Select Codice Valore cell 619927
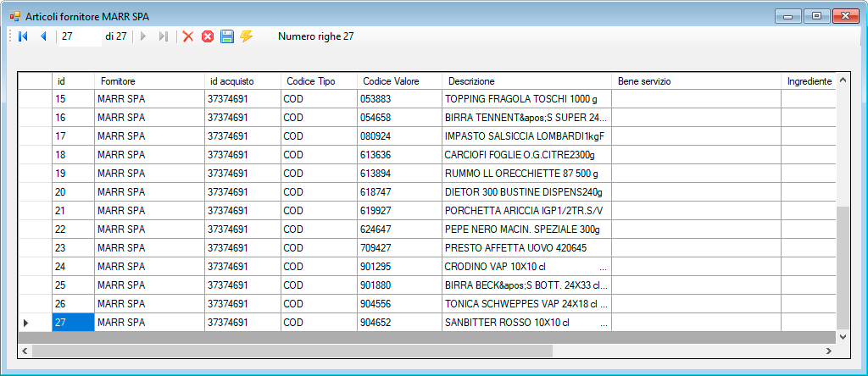868x376 pixels. [x=400, y=211]
